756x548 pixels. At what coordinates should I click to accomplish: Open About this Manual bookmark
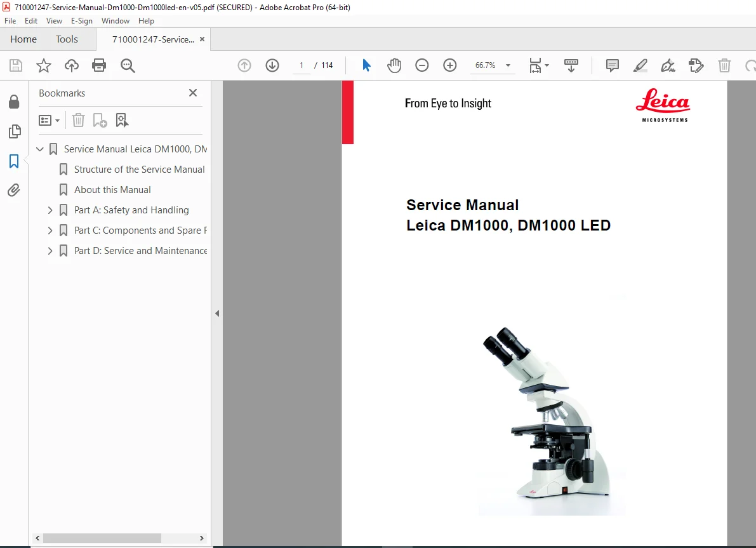tap(112, 190)
